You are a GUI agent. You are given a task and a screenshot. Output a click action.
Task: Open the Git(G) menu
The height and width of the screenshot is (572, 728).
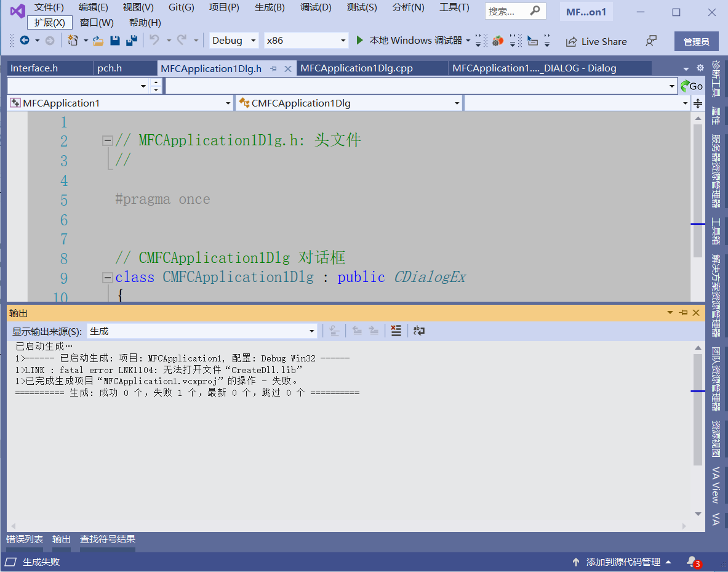[x=181, y=7]
